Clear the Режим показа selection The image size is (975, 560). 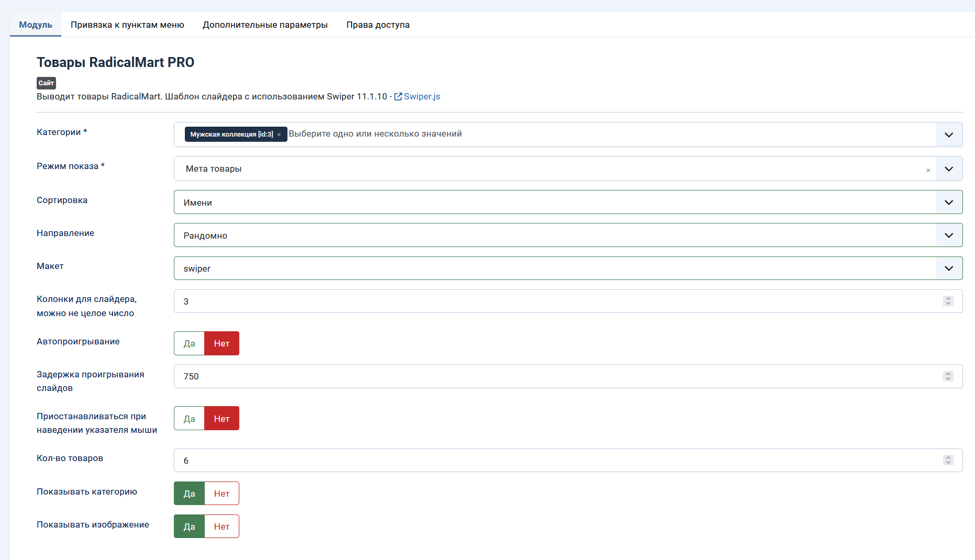pos(928,170)
